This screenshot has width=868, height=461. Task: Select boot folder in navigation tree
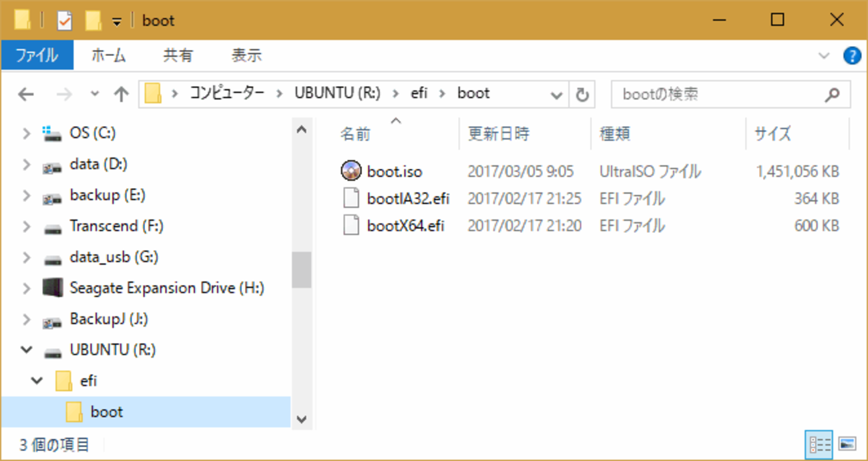tap(107, 412)
